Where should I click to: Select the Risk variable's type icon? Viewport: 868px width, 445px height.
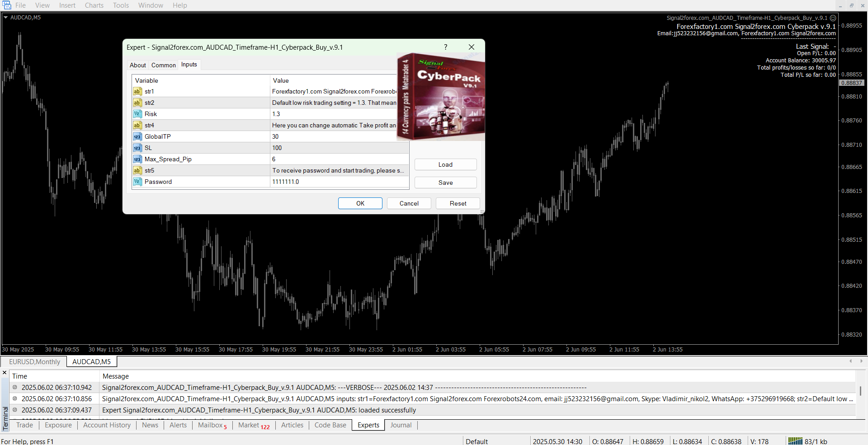pos(137,114)
